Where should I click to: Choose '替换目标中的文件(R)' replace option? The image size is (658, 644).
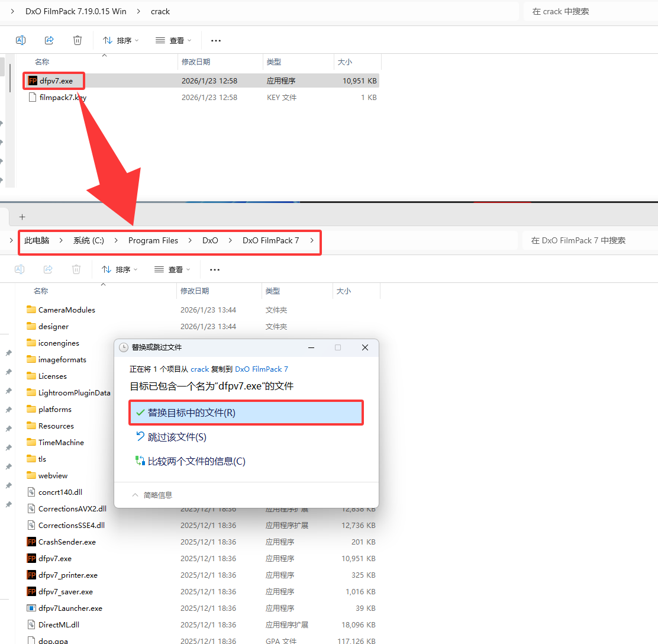pyautogui.click(x=246, y=413)
